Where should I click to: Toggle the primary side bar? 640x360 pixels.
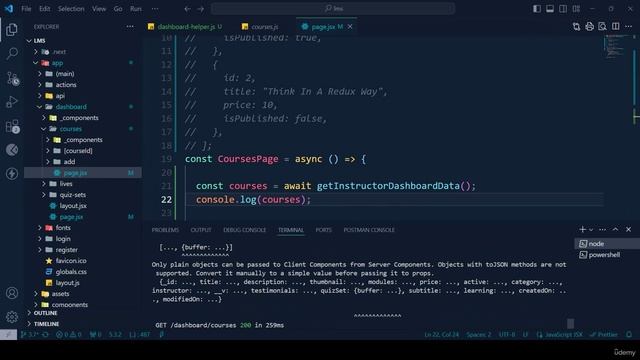537,9
